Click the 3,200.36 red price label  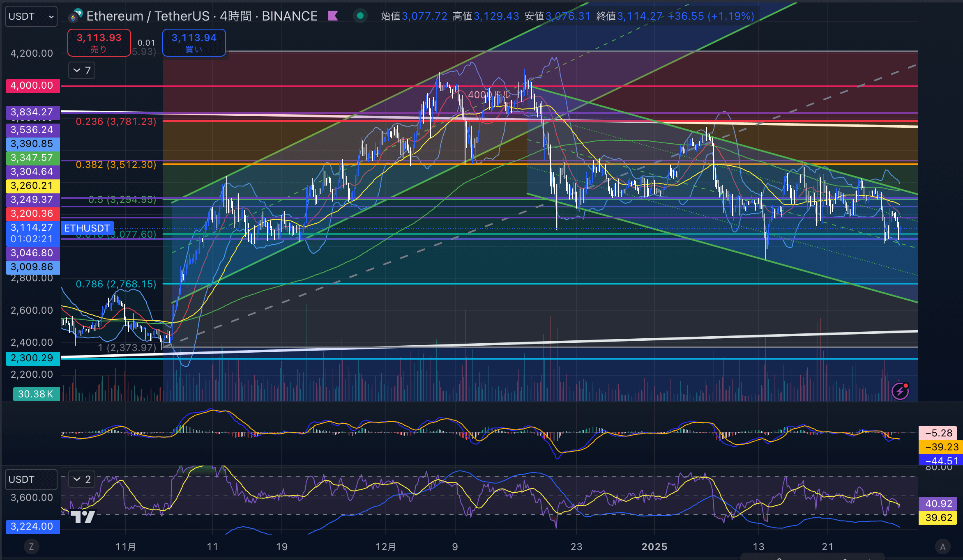(x=32, y=213)
